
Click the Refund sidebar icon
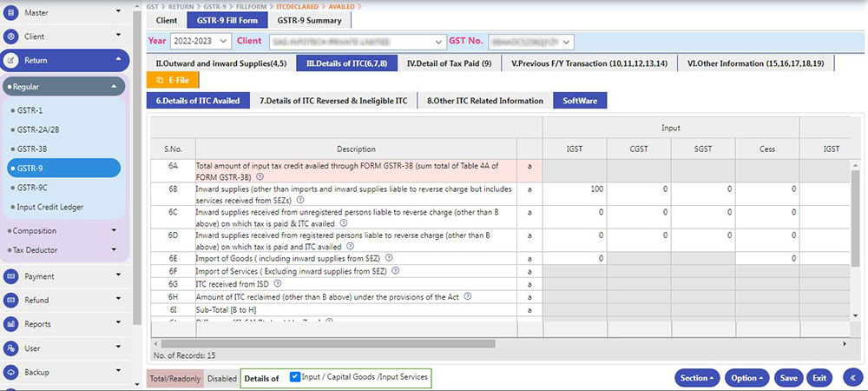pos(11,300)
